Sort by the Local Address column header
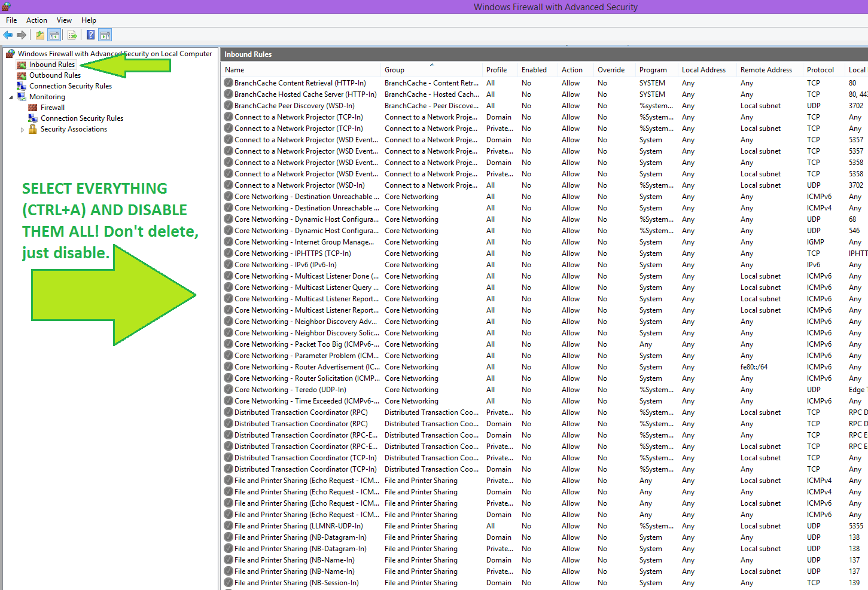Image resolution: width=868 pixels, height=590 pixels. pos(707,70)
